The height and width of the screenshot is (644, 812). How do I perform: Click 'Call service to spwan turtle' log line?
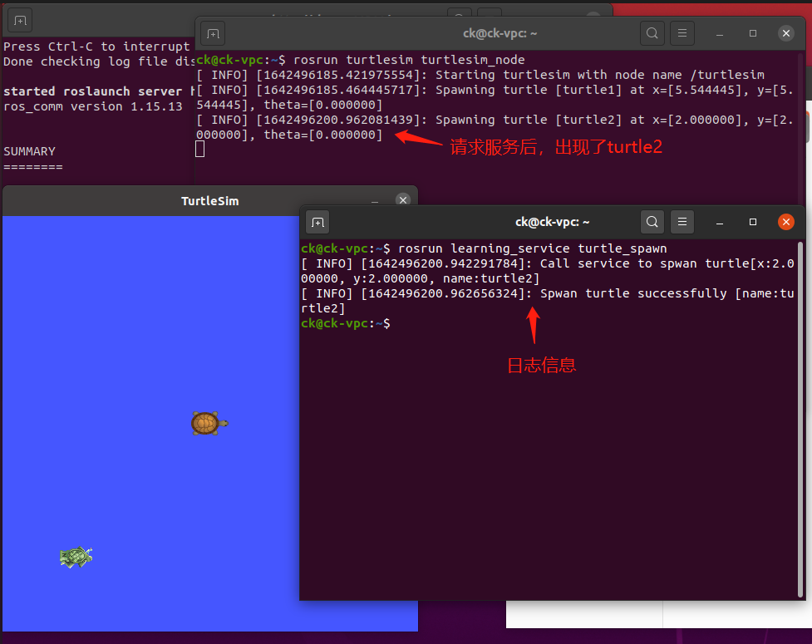click(548, 271)
